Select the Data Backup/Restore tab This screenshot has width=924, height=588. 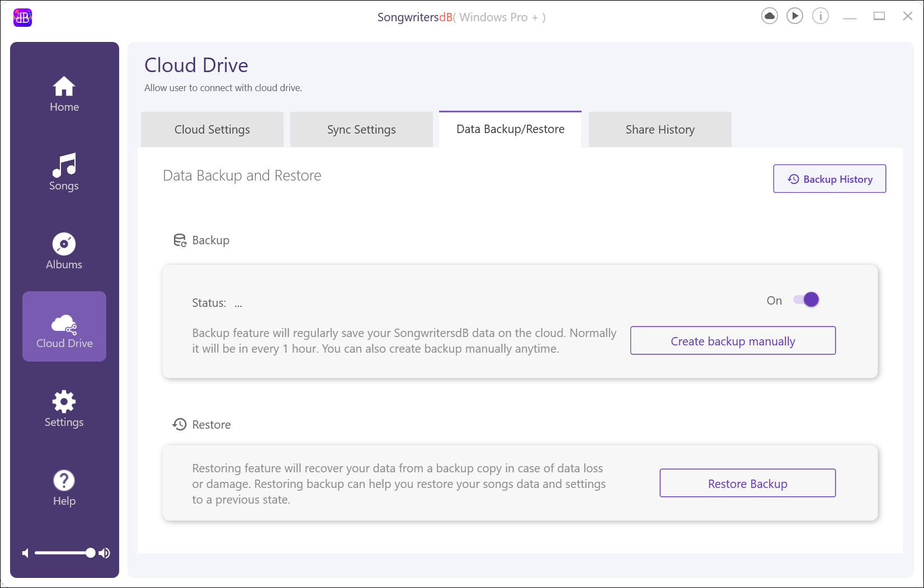pos(510,129)
